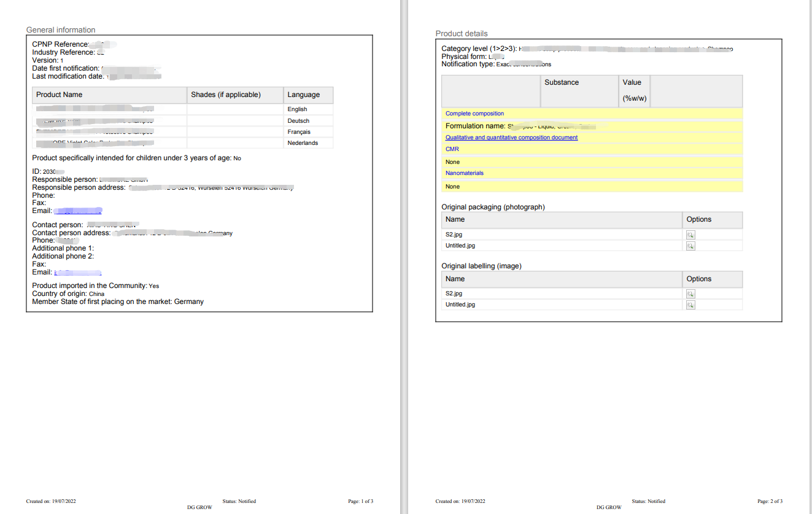Select Created on: 19/07/2022 footer on page 1

(x=51, y=501)
